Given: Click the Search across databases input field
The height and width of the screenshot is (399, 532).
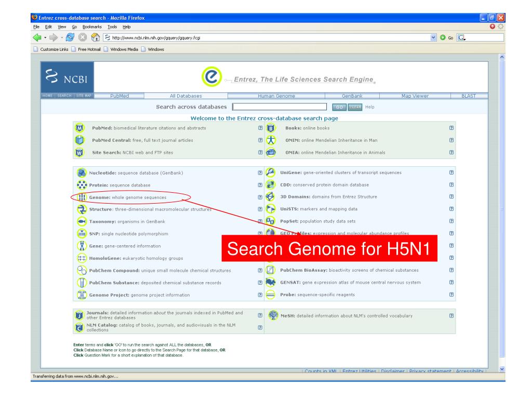Looking at the screenshot, I should click(x=280, y=107).
